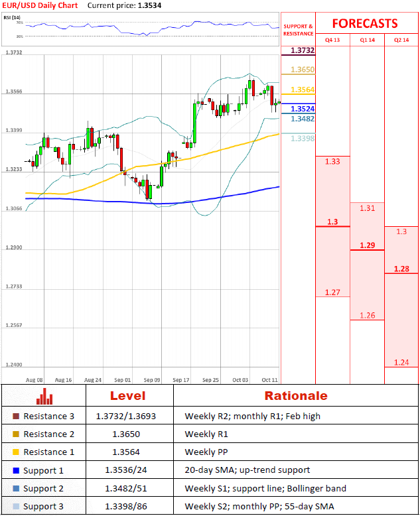Click the 'SUPPORT & RESISTANCE' column header
The height and width of the screenshot is (516, 420).
[x=298, y=30]
